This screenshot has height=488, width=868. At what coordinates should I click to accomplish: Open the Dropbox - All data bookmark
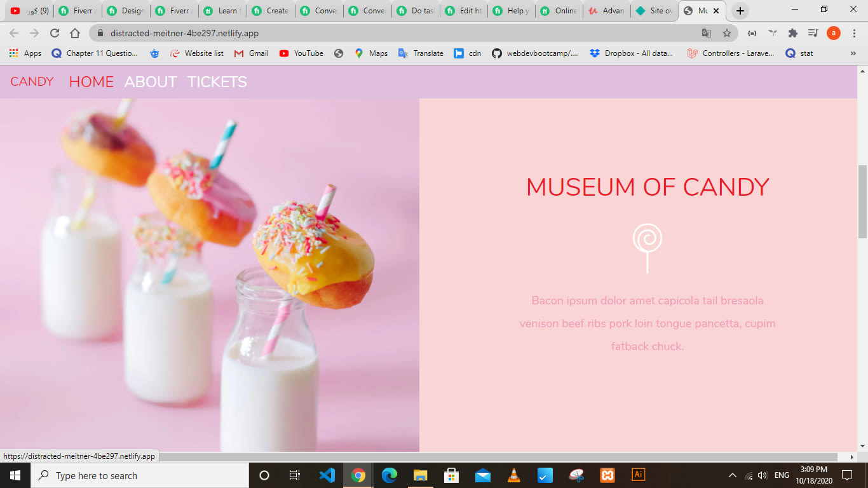pyautogui.click(x=631, y=53)
